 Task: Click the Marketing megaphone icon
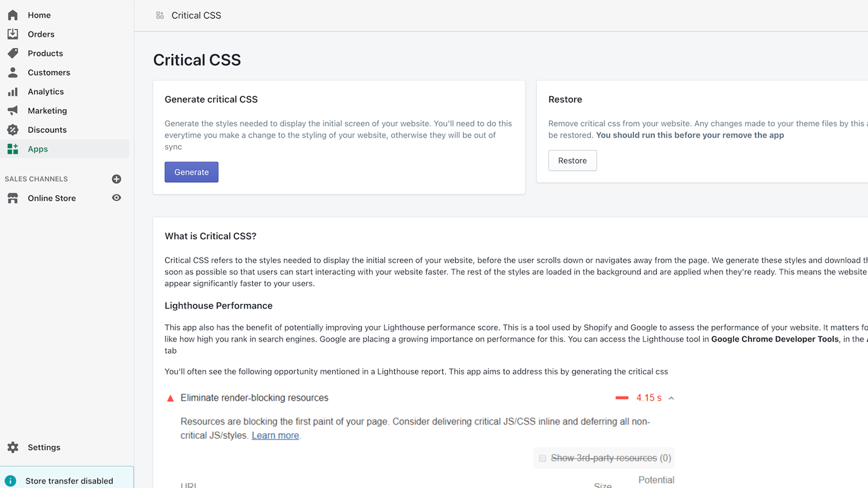tap(12, 110)
